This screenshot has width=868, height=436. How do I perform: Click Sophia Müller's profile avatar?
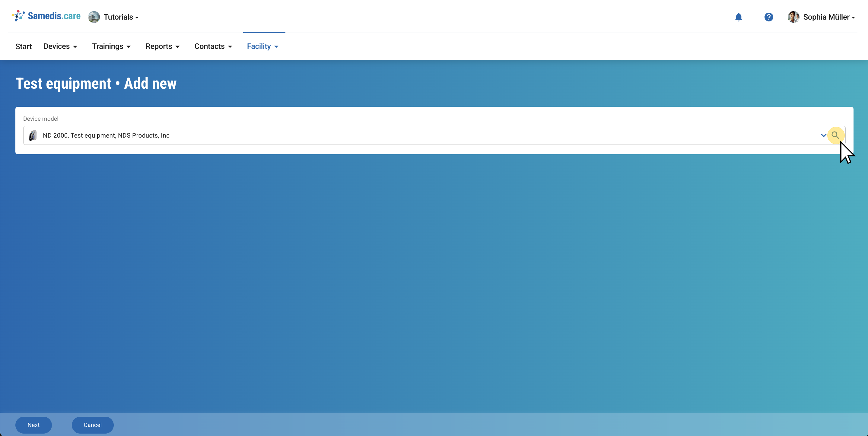pyautogui.click(x=793, y=17)
